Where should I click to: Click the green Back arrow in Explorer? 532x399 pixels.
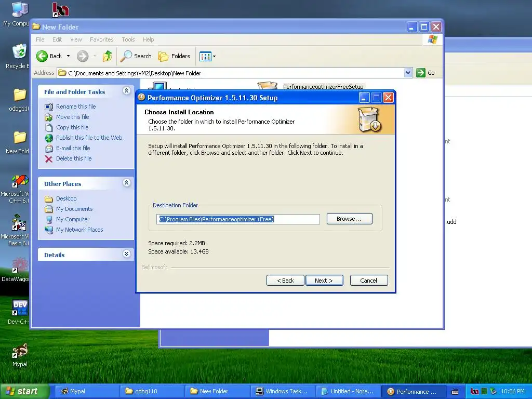(x=42, y=56)
